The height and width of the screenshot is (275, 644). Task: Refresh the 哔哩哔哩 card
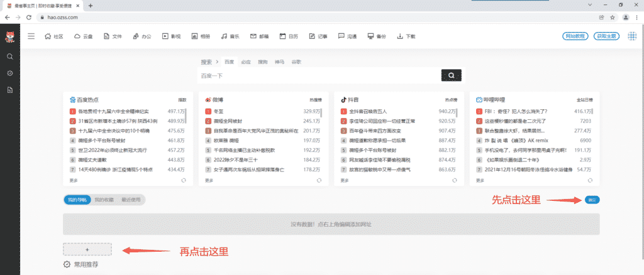point(590,180)
